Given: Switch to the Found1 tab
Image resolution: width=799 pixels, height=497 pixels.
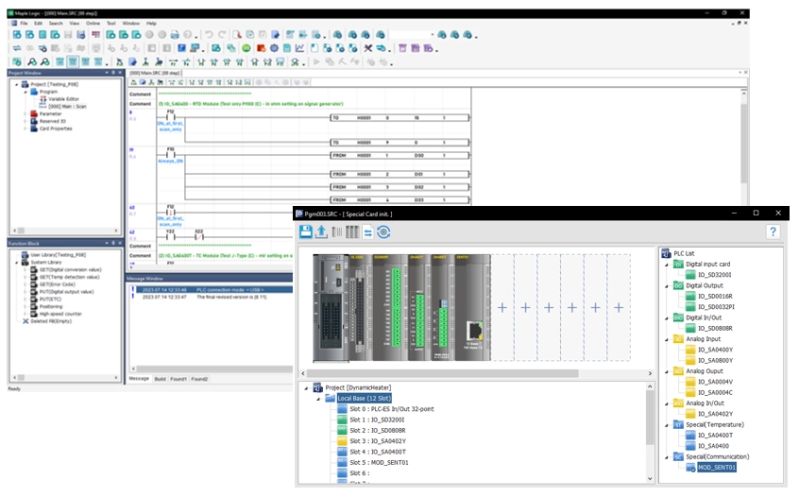Looking at the screenshot, I should 178,379.
